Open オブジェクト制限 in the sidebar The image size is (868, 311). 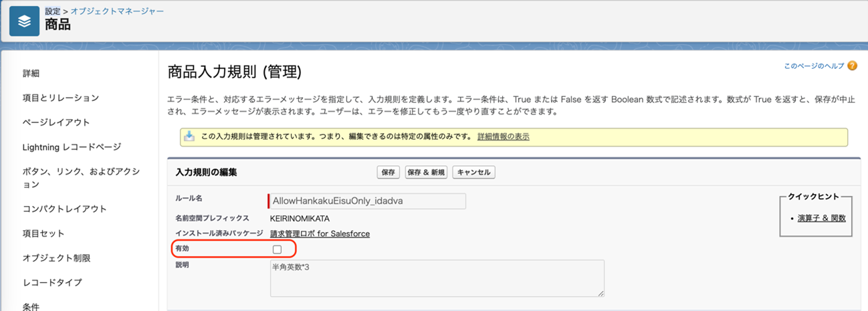[x=56, y=257]
